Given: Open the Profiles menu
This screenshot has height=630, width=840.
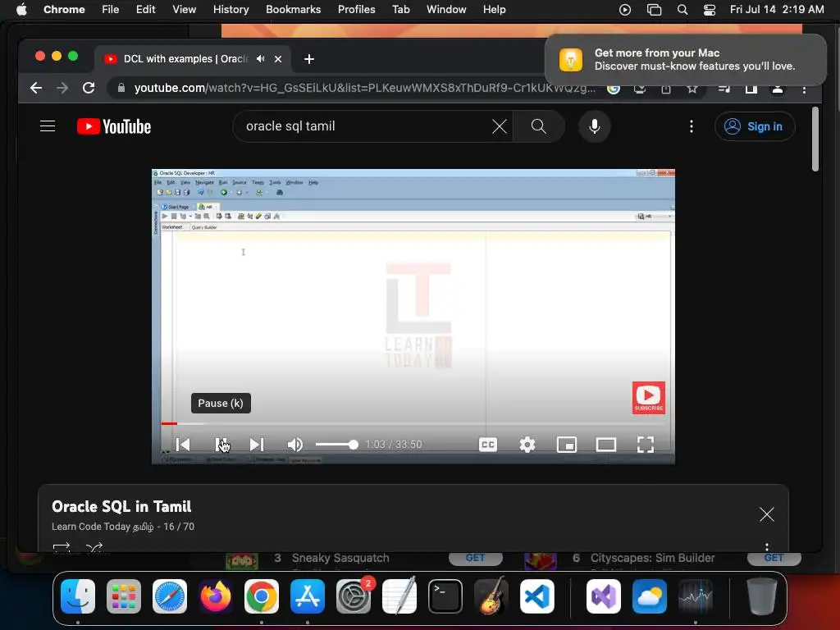Looking at the screenshot, I should [x=356, y=10].
